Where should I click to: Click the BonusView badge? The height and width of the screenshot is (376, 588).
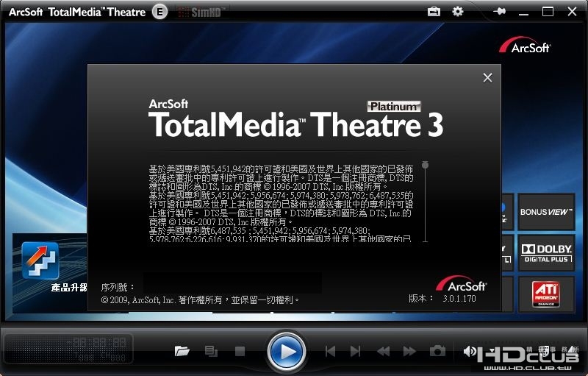(546, 212)
